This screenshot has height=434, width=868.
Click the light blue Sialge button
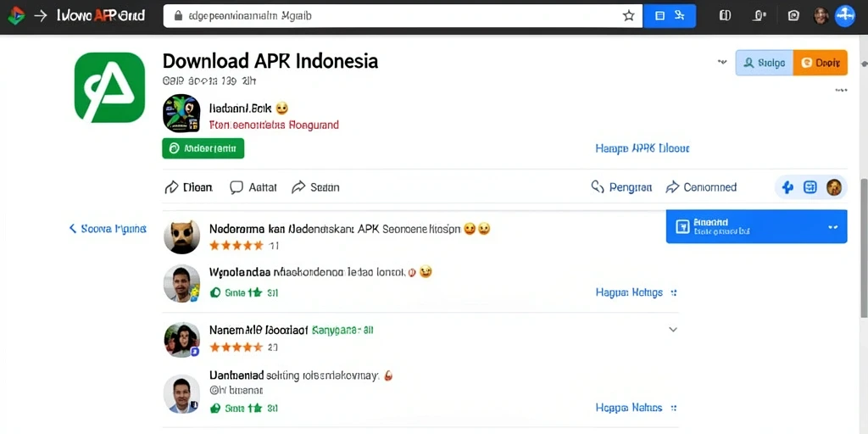point(765,63)
